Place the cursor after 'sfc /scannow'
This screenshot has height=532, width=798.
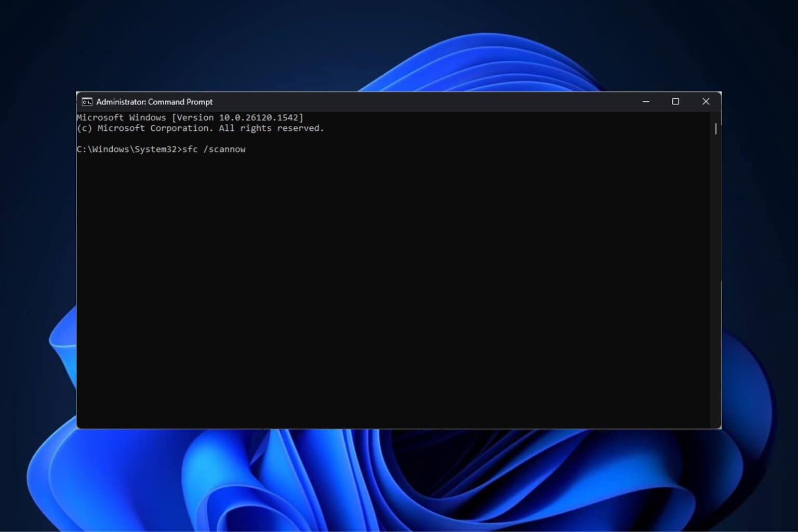click(x=248, y=149)
